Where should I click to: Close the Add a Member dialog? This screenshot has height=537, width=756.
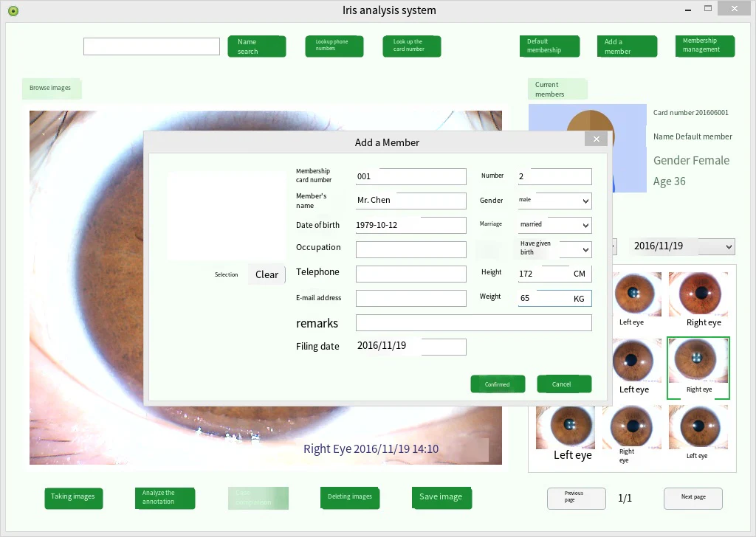pyautogui.click(x=596, y=139)
